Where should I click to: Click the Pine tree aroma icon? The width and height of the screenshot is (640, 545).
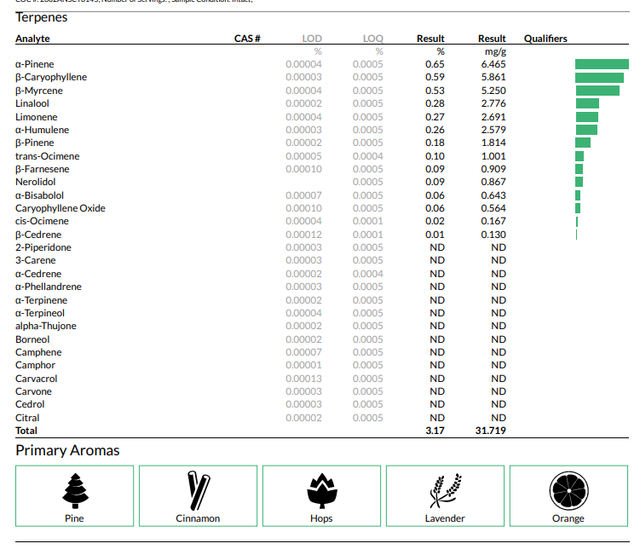click(x=75, y=491)
